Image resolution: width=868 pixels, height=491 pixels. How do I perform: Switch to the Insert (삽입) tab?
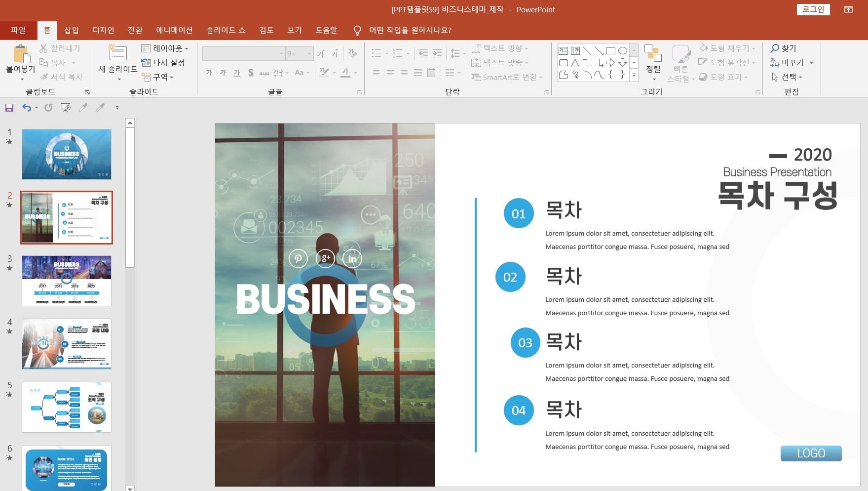click(72, 30)
